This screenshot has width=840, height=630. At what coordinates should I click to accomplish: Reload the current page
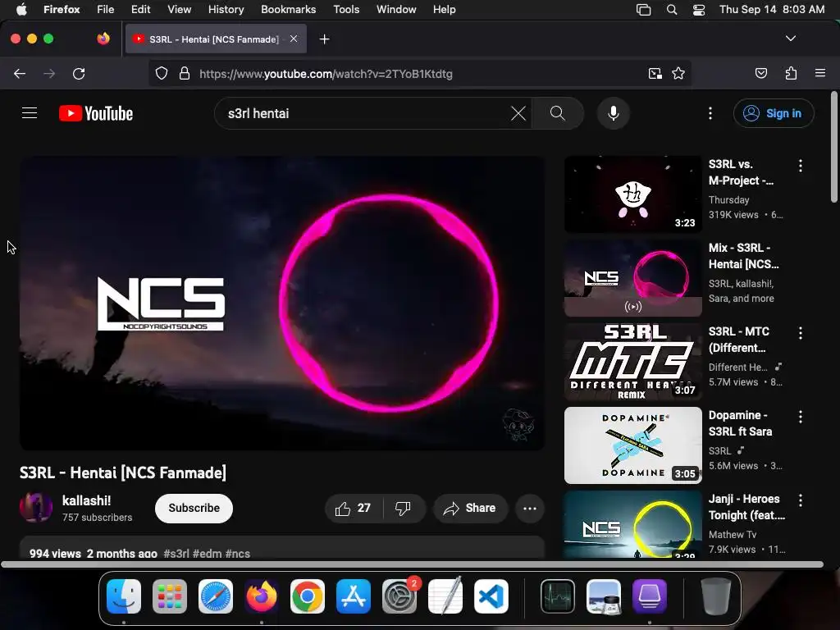click(79, 73)
